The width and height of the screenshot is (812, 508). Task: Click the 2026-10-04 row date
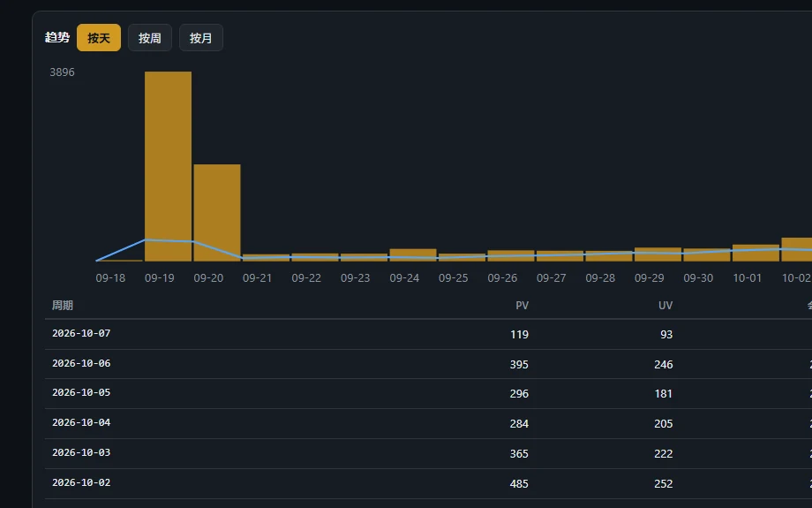pos(81,422)
